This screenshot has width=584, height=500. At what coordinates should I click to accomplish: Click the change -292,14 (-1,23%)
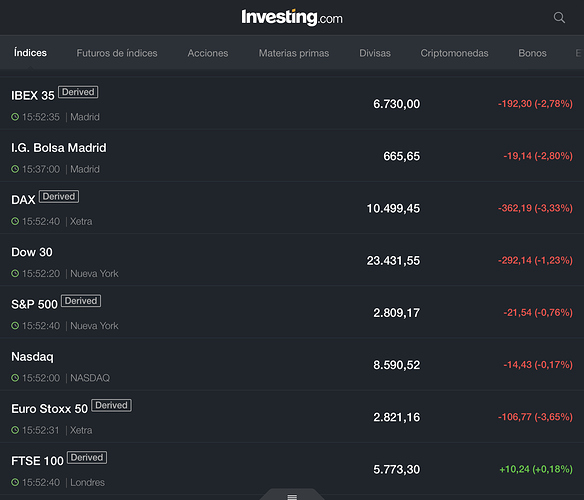535,260
